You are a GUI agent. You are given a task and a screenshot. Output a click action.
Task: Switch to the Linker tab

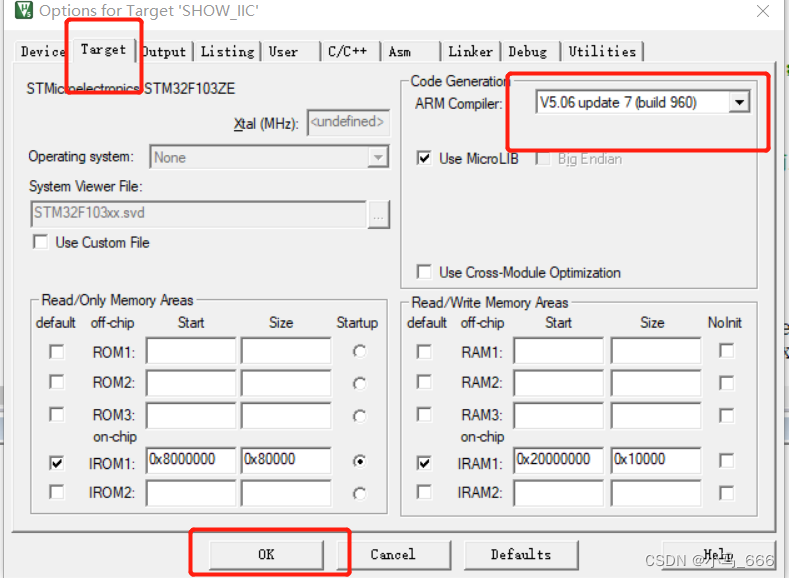click(470, 51)
